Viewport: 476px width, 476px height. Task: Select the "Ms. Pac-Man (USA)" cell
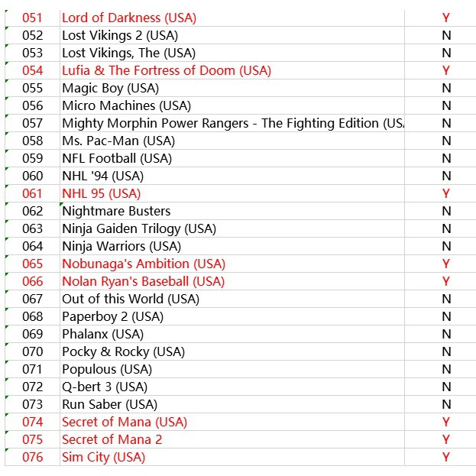click(118, 141)
